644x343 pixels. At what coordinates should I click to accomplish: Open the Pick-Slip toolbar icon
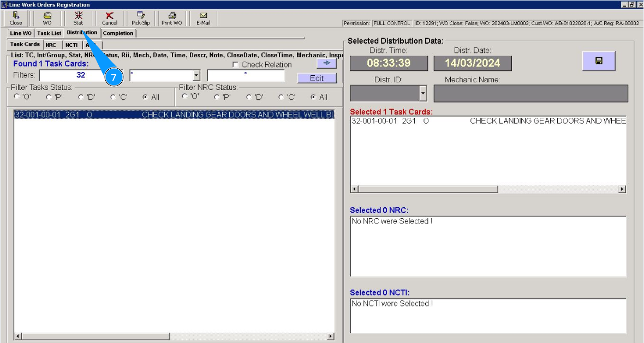140,19
